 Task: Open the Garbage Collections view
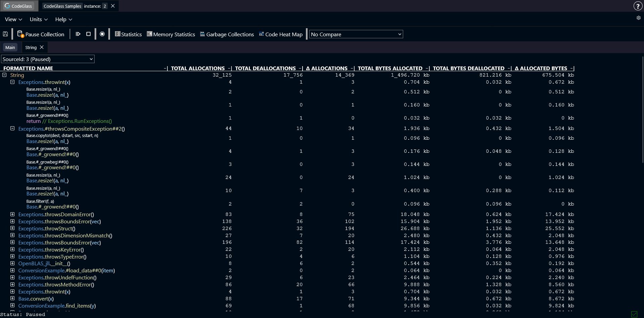point(227,34)
